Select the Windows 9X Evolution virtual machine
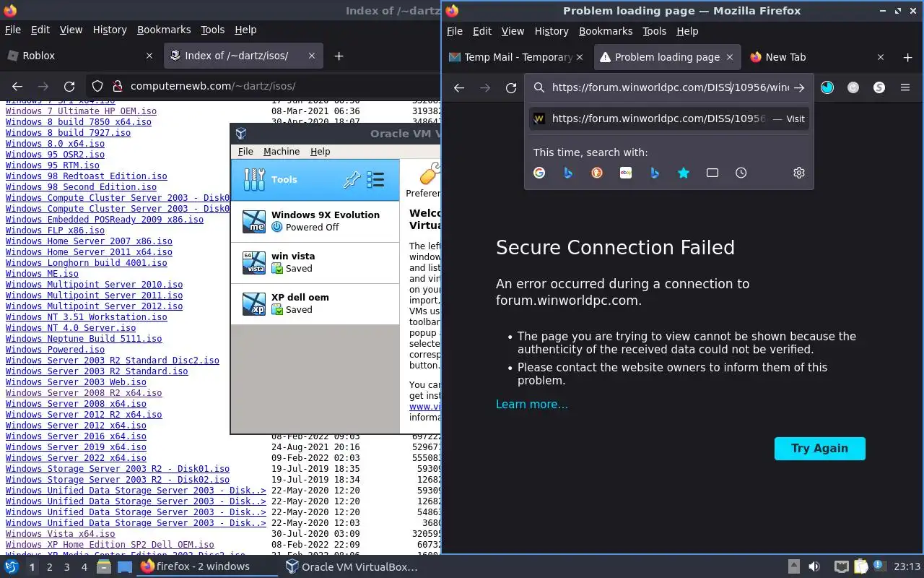 pyautogui.click(x=315, y=221)
